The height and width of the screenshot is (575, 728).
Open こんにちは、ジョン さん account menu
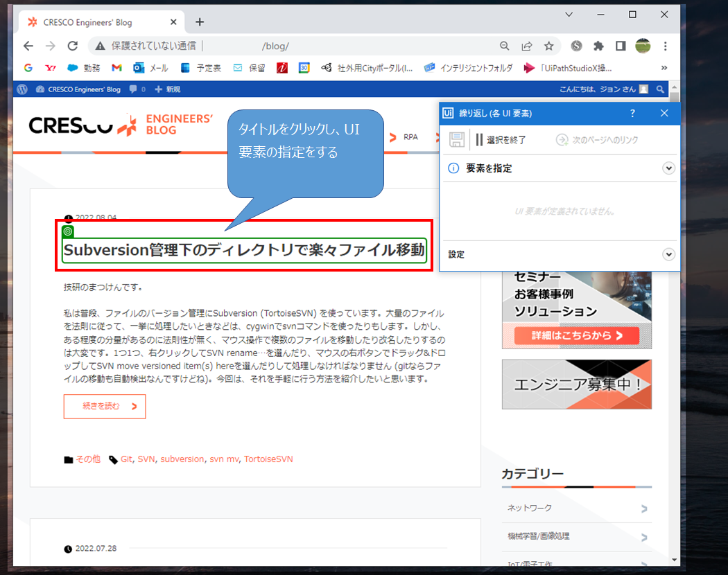coord(604,89)
